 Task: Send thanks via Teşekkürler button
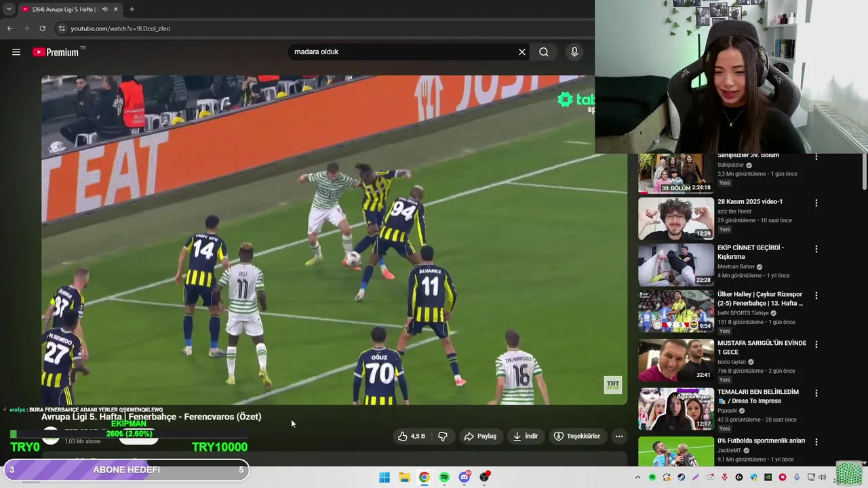577,436
